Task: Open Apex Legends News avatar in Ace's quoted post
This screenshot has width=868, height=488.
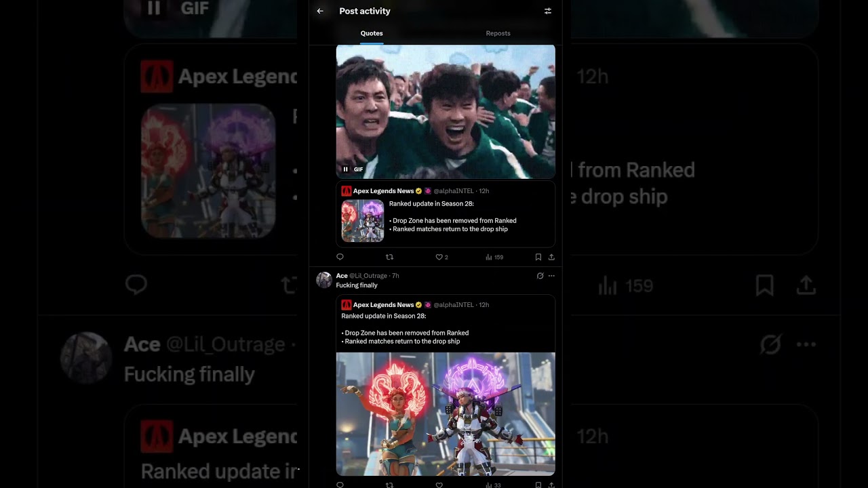Action: pos(346,305)
